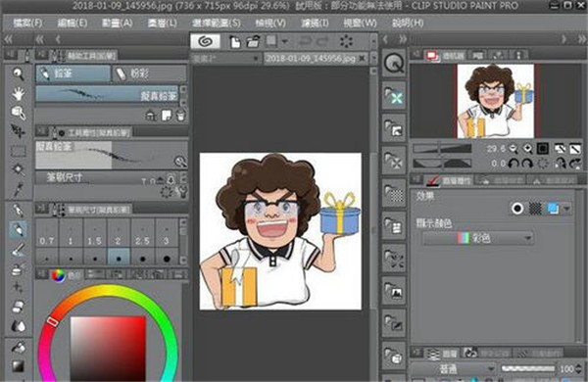
Task: Open material folder with green X icon
Action: pyautogui.click(x=394, y=96)
